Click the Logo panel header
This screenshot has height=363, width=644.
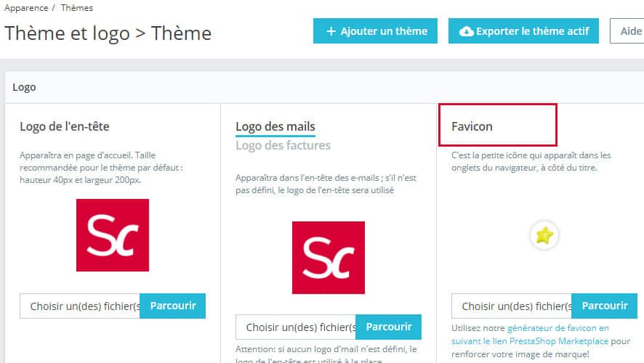click(x=24, y=87)
